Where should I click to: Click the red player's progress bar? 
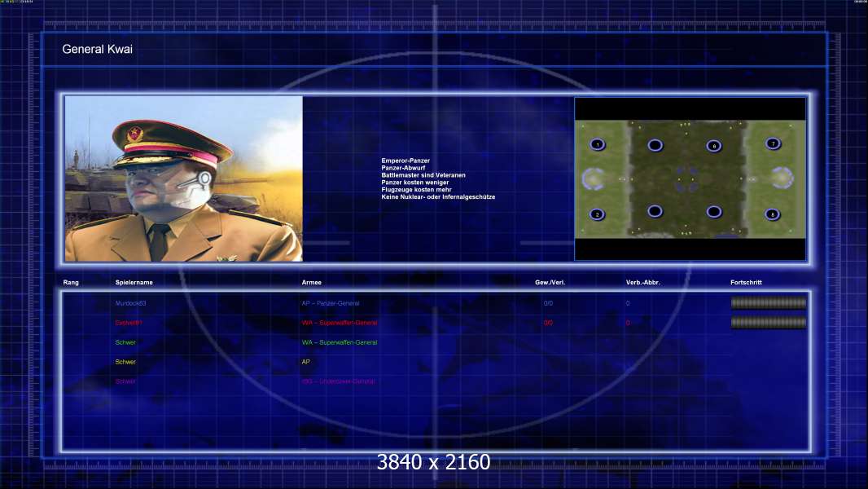(769, 322)
